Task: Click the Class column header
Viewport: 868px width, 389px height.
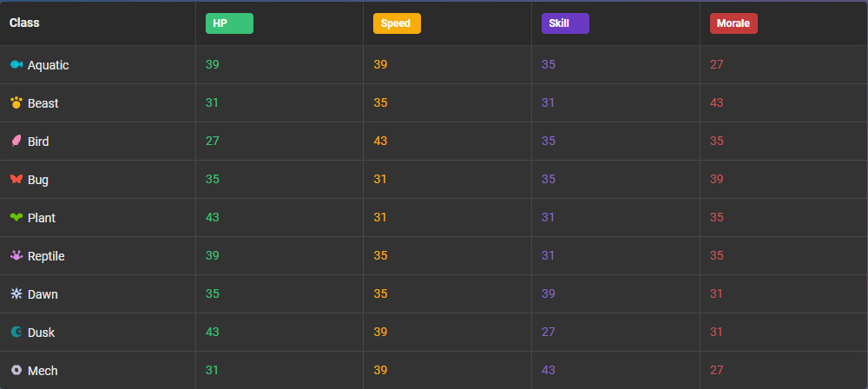Action: pos(24,23)
